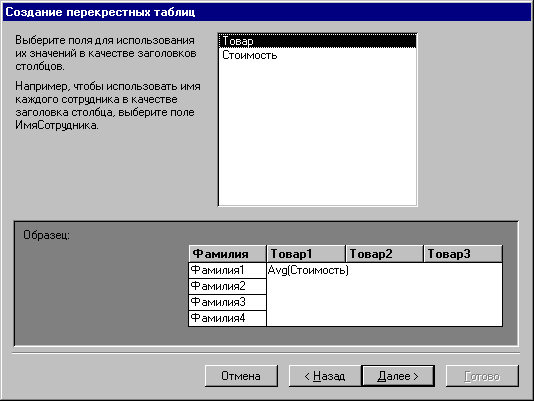Click the Фамилия3 row header cell
534x401 pixels.
(227, 303)
